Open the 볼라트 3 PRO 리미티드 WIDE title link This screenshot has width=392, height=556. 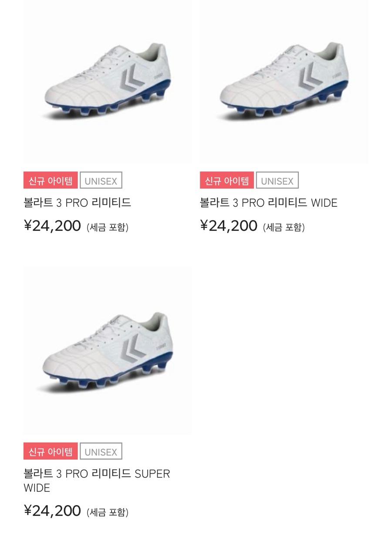[x=269, y=203]
